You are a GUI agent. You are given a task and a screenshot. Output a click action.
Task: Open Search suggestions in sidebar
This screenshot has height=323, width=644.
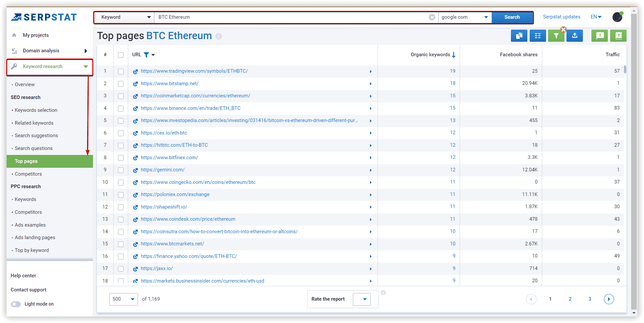pos(36,136)
